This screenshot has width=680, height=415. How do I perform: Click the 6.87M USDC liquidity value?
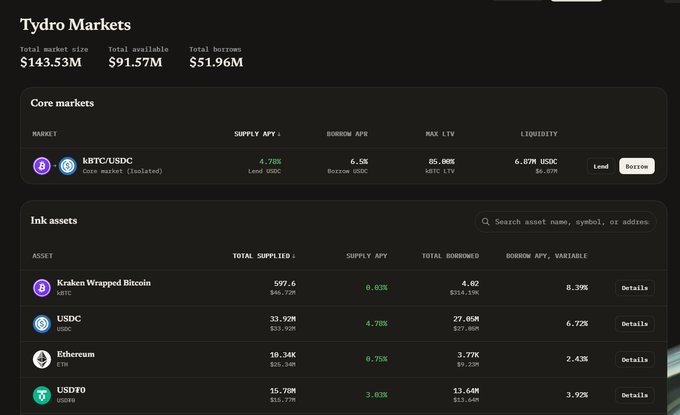(x=536, y=161)
